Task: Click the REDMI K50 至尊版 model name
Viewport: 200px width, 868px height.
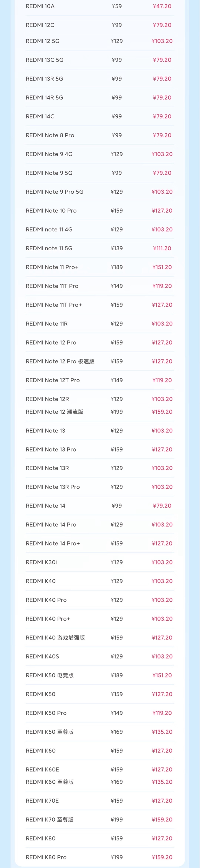Action: pos(50,732)
